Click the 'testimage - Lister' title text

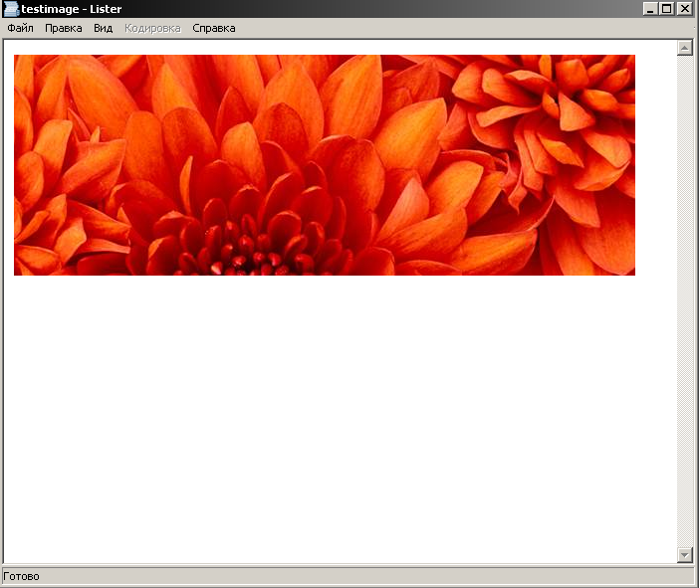point(72,9)
